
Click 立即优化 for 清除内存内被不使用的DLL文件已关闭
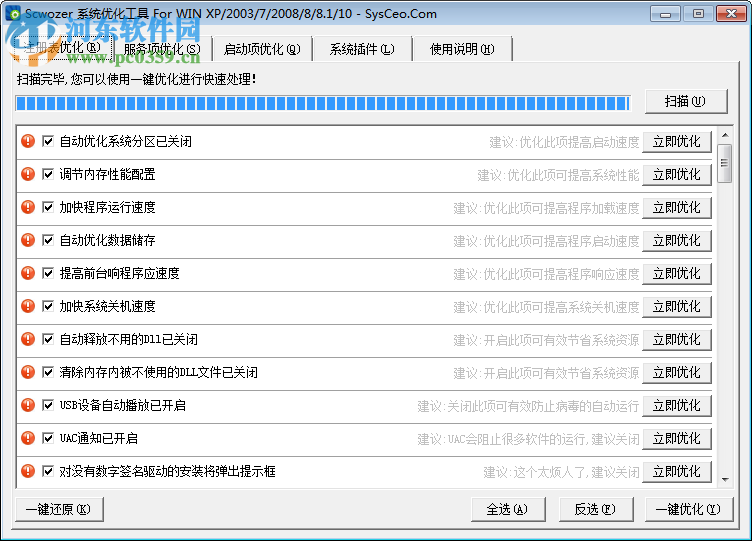pyautogui.click(x=676, y=373)
